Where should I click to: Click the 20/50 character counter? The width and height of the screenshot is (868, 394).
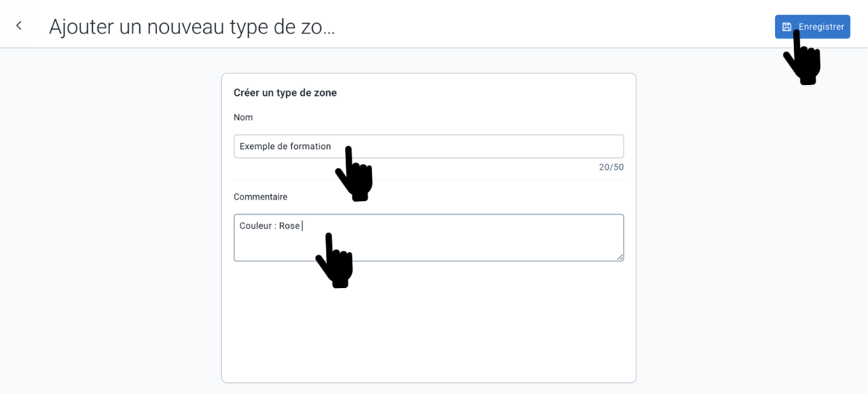pyautogui.click(x=611, y=167)
